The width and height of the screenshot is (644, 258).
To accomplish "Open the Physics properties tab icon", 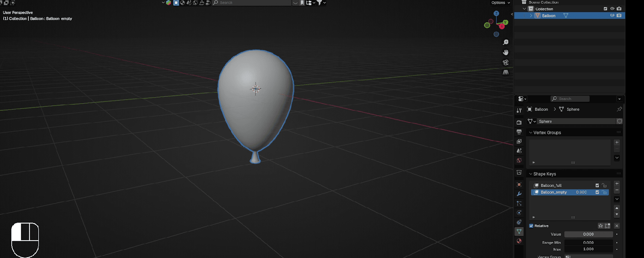I will [519, 213].
